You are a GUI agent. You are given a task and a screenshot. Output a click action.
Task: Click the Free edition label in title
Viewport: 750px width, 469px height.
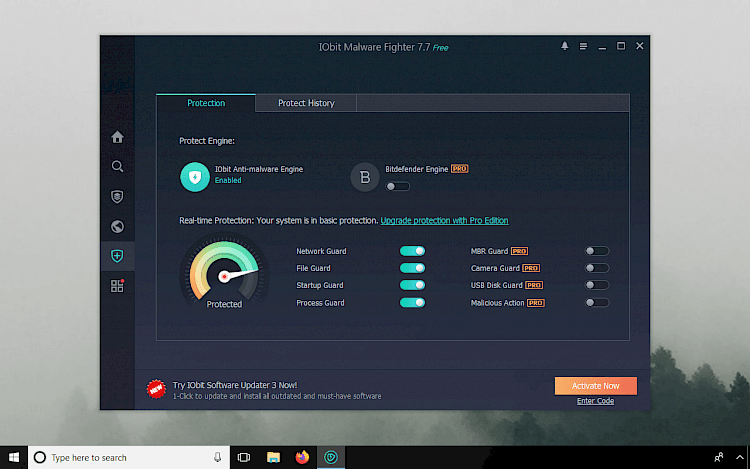tap(441, 48)
